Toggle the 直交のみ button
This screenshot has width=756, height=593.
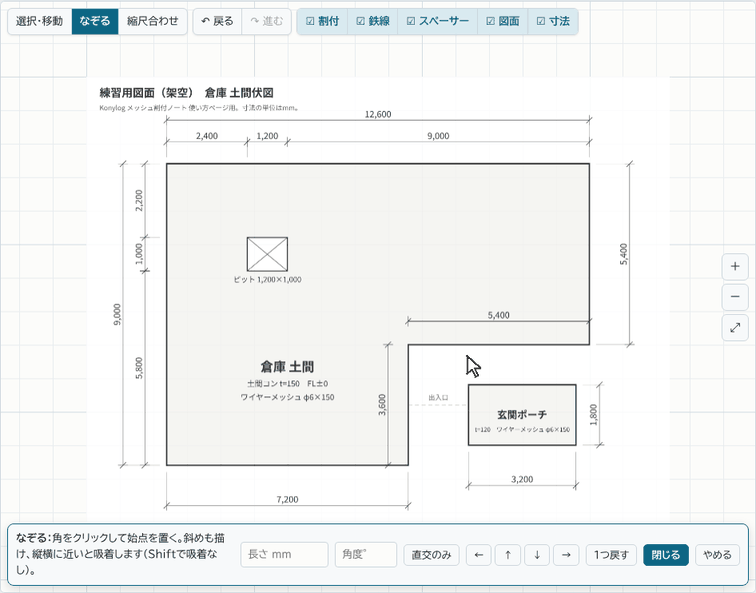coord(432,555)
